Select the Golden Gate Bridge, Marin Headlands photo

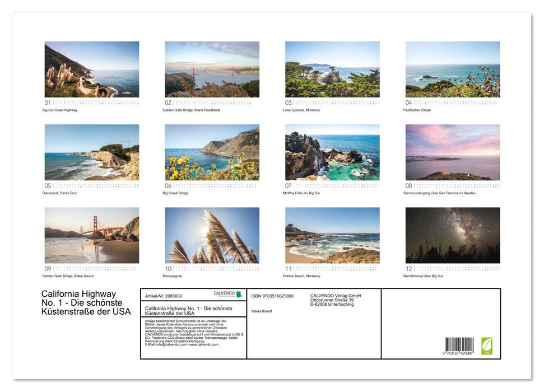(x=212, y=69)
